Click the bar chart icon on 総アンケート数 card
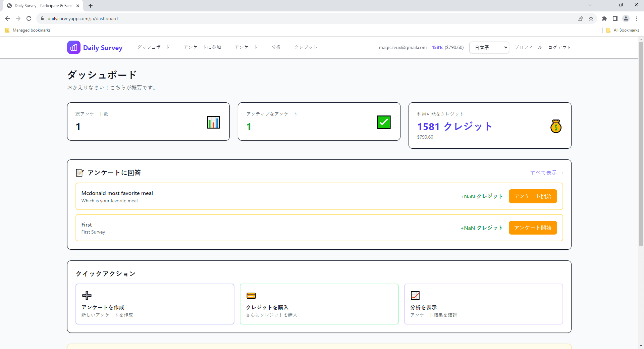Image resolution: width=644 pixels, height=349 pixels. click(x=213, y=122)
